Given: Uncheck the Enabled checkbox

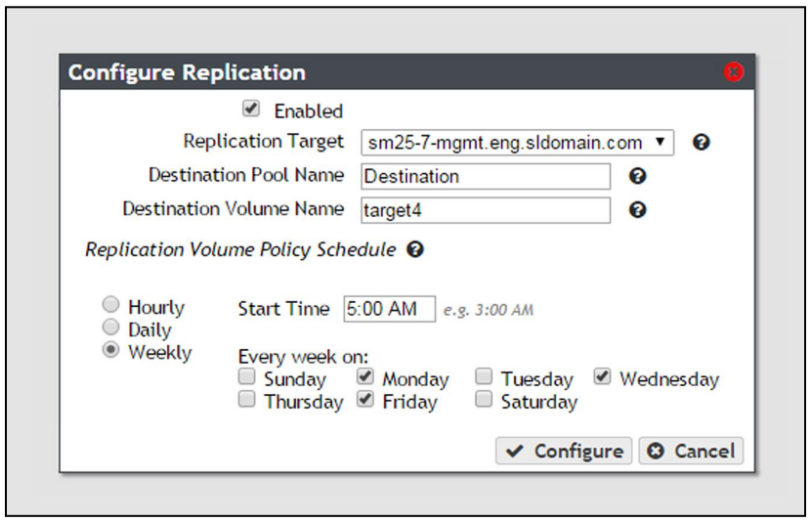Looking at the screenshot, I should click(x=251, y=109).
